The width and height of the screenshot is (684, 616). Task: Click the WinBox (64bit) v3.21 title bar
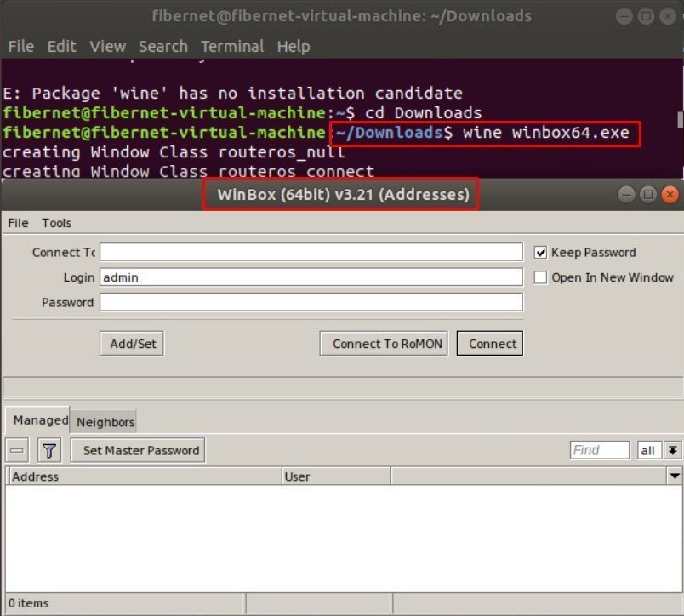344,195
